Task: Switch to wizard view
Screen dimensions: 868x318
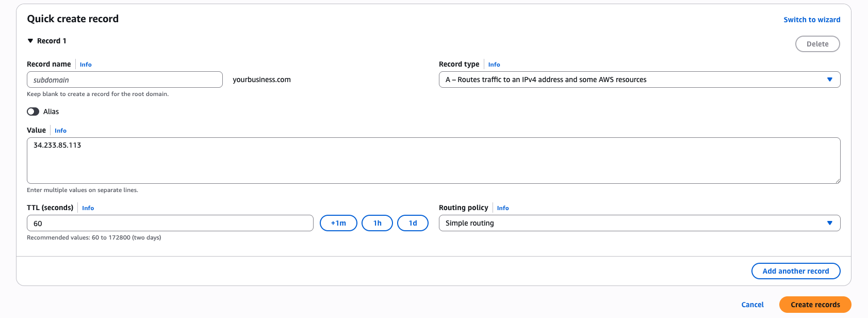Action: (812, 20)
